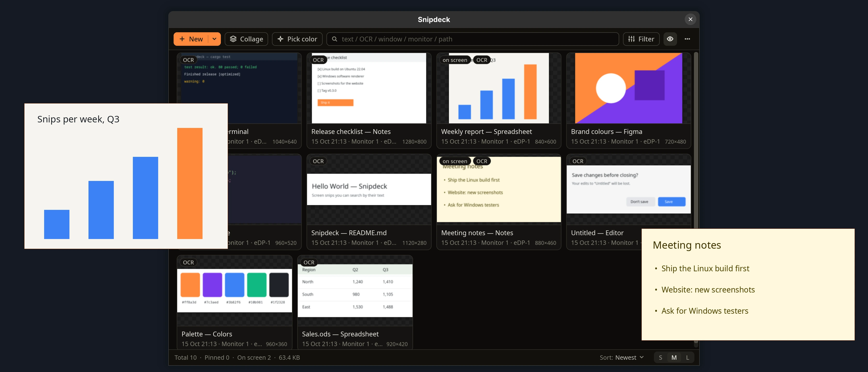Screen dimensions: 868x372
Task: Click OCR badge on Untitled — Editor card
Action: point(577,161)
